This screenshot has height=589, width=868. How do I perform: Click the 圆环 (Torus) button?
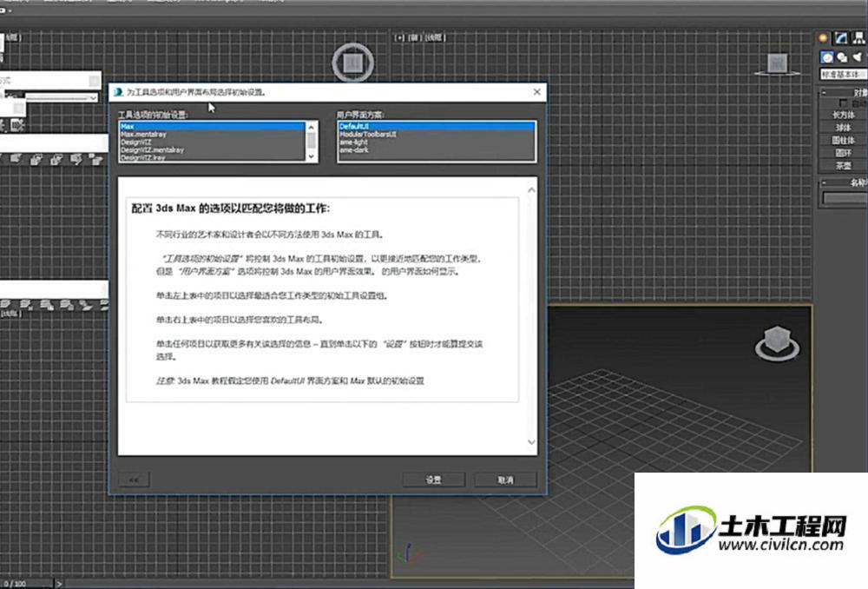pos(843,153)
